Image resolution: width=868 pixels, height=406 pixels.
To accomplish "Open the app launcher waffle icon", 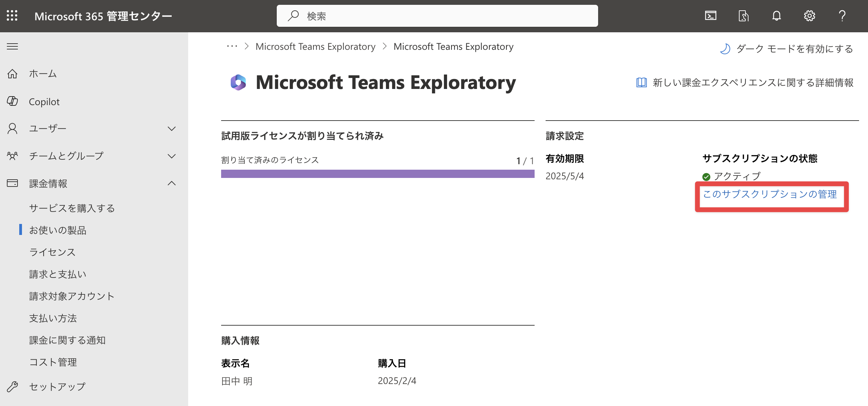I will (12, 16).
